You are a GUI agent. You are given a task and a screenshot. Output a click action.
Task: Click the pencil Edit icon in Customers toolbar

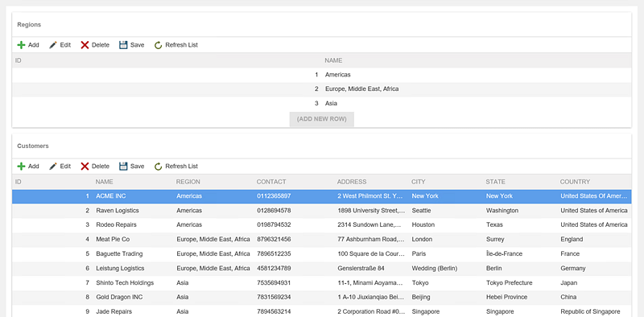[x=53, y=167]
